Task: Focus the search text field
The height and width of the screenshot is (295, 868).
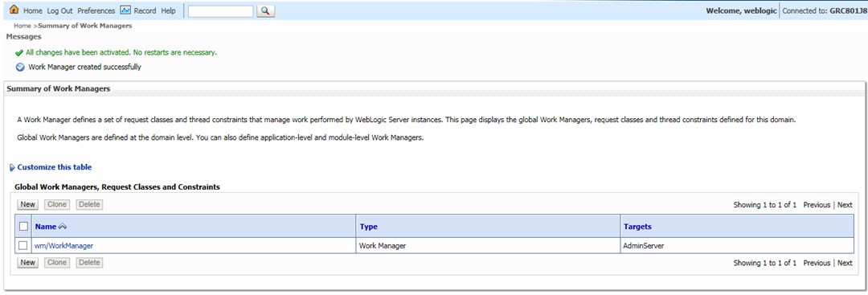Action: tap(220, 10)
